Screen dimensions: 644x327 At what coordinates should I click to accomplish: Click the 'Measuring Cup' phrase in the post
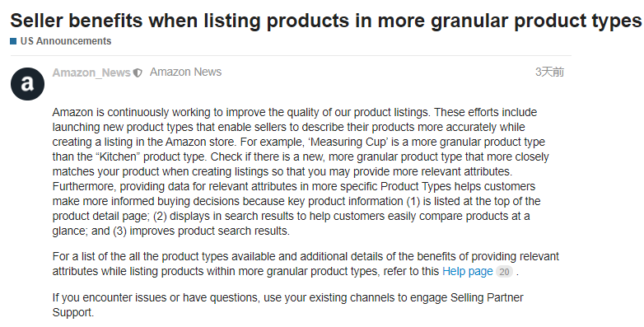pyautogui.click(x=348, y=142)
